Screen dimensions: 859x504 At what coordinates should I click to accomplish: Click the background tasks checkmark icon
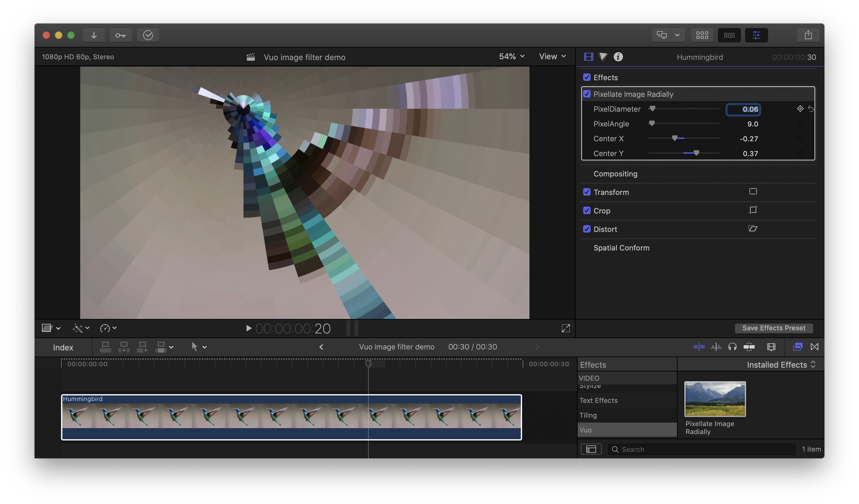point(148,35)
